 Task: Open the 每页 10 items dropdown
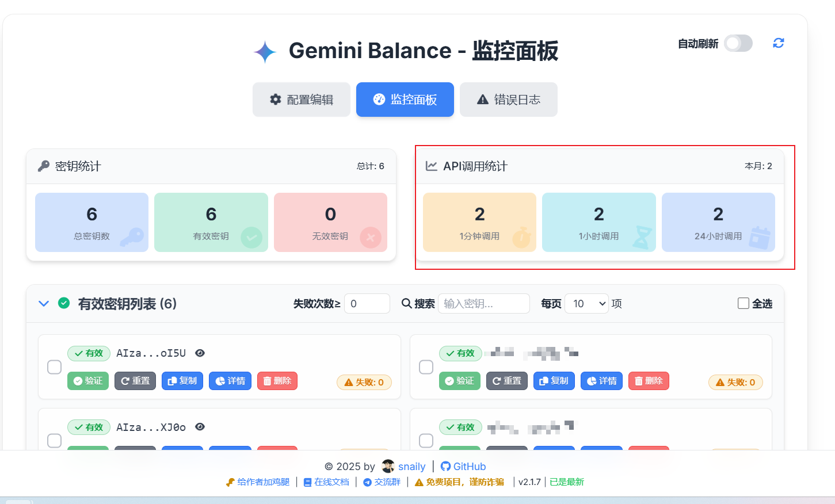point(587,303)
